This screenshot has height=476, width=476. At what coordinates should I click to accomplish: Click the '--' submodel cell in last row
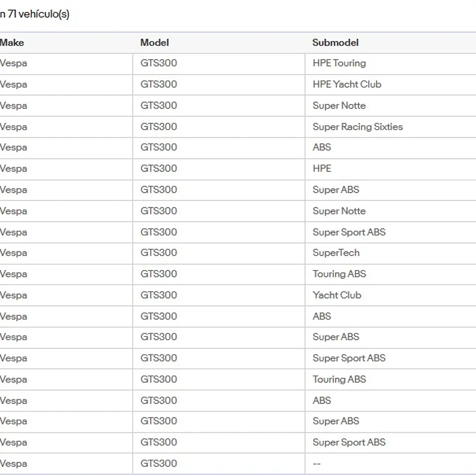(317, 464)
